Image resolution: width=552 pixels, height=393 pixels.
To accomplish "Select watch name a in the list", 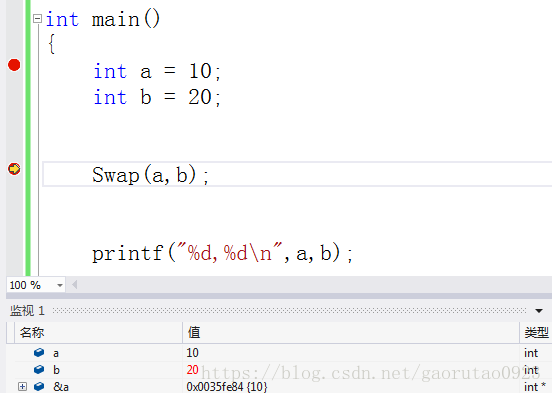I will tap(56, 353).
